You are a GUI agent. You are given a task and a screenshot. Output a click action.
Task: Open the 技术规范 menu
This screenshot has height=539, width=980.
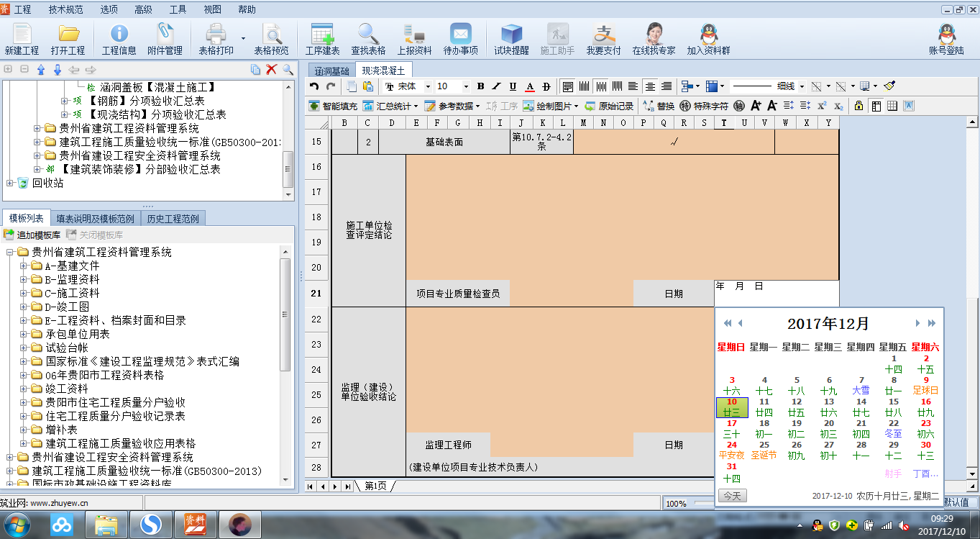[x=65, y=9]
